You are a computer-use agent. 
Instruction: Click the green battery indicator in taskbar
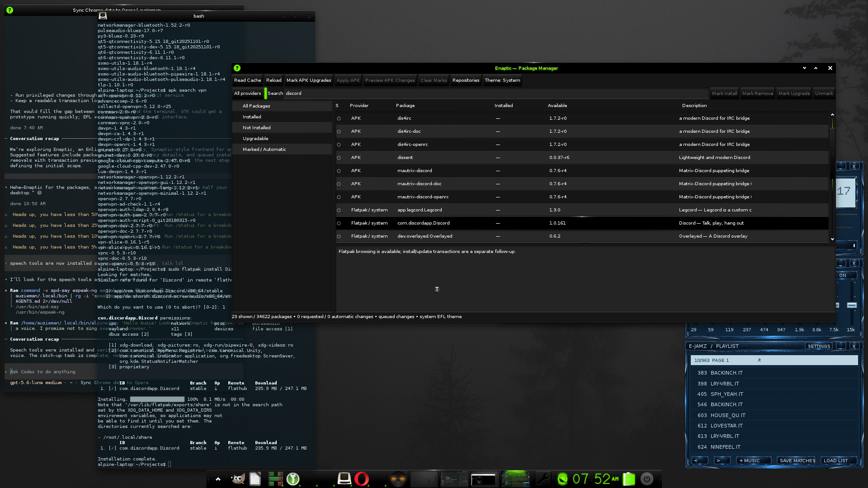tap(629, 479)
